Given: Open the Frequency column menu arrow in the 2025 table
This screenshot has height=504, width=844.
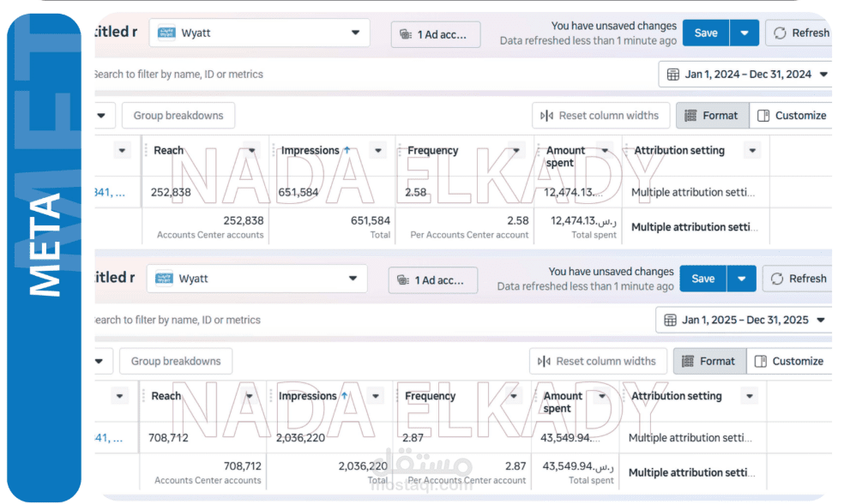Looking at the screenshot, I should pyautogui.click(x=514, y=396).
